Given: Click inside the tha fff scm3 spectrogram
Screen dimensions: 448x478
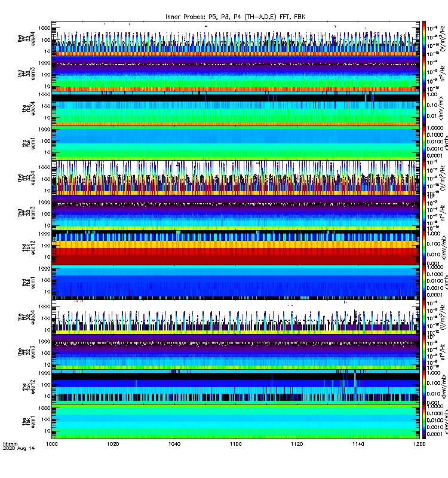Looking at the screenshot, I should [235, 73].
